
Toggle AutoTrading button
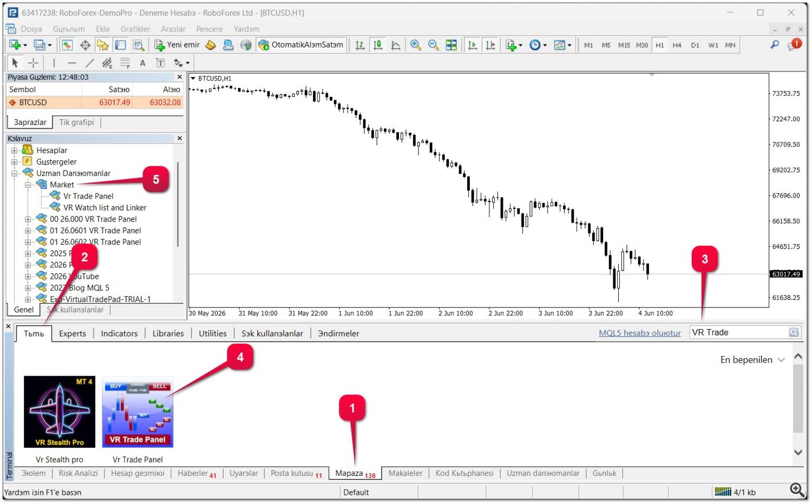click(x=301, y=45)
